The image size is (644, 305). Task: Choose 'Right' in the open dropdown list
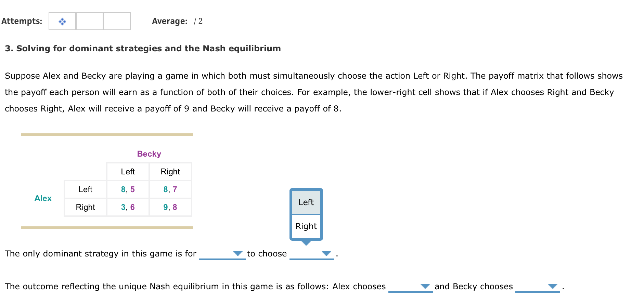306,226
